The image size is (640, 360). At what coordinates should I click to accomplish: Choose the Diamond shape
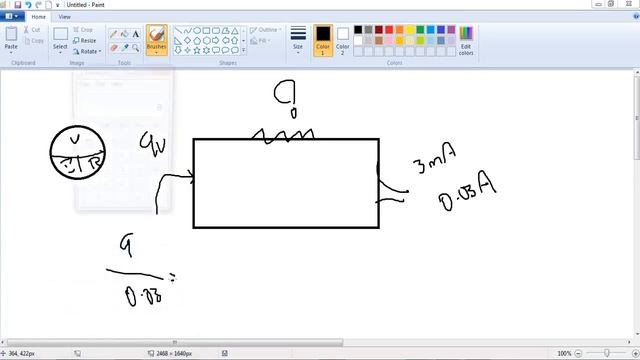tap(188, 40)
